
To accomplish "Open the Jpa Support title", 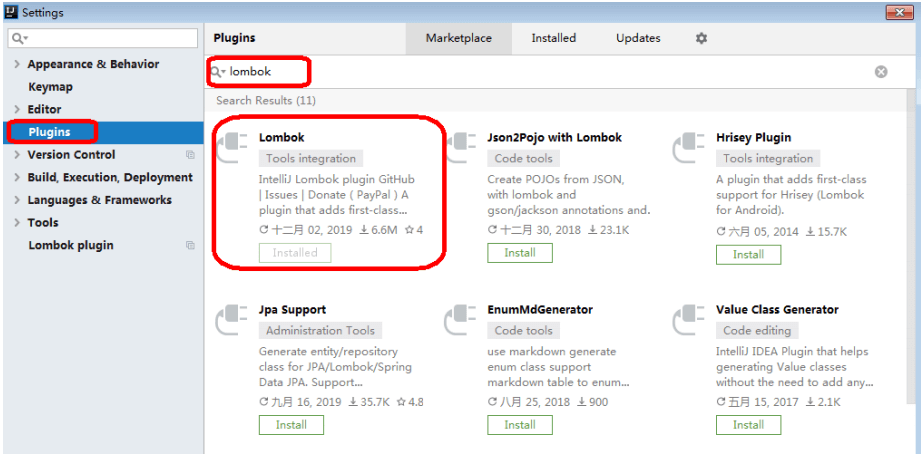I will click(292, 310).
